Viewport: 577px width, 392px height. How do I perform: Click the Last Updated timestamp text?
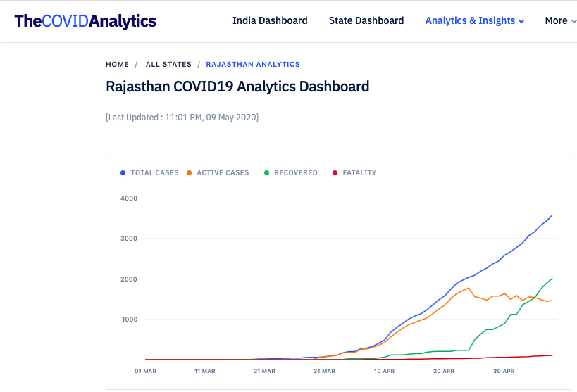(182, 118)
